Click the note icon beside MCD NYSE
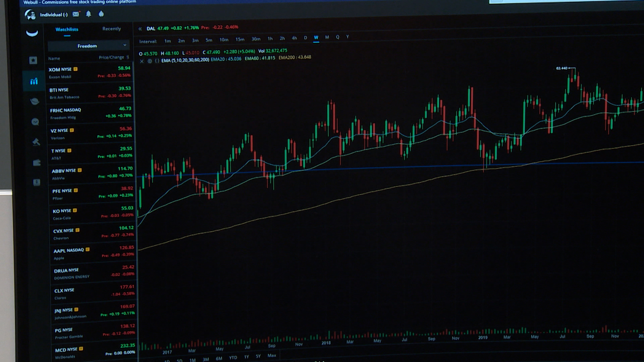Viewport: 644px width, 362px height. tap(81, 349)
